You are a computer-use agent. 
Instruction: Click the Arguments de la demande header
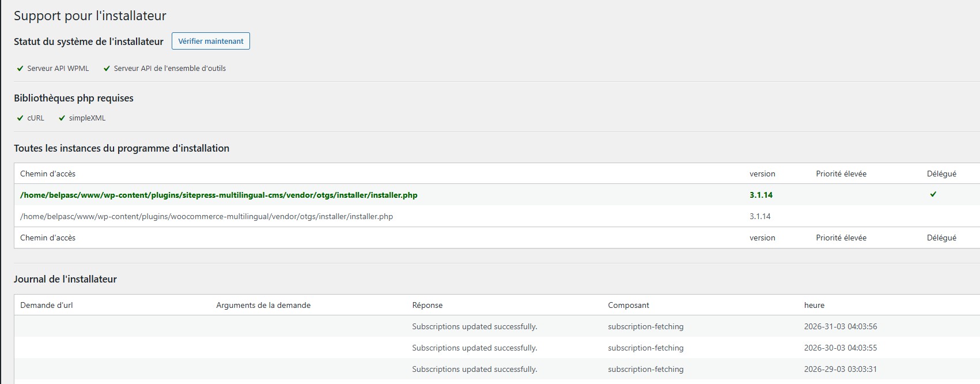263,305
